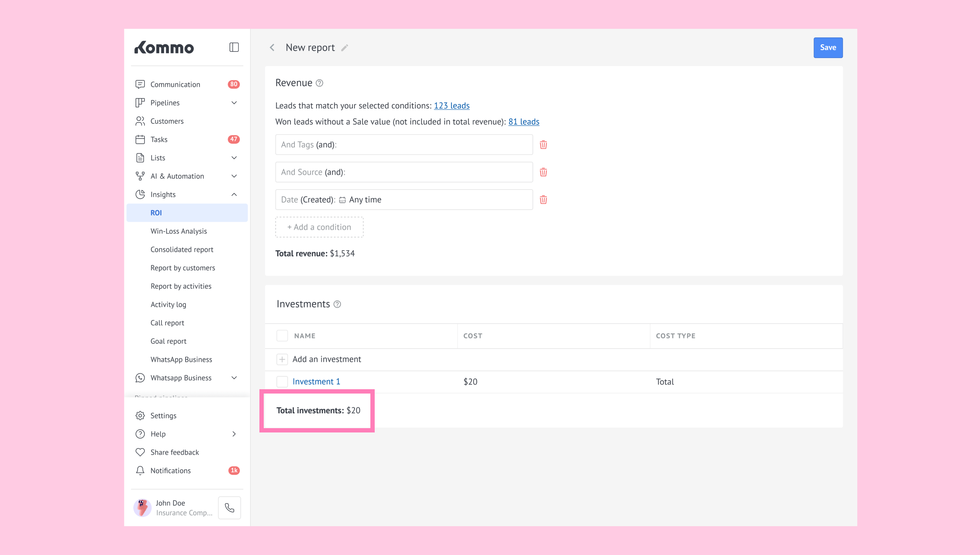Click the Add a condition button
The height and width of the screenshot is (555, 980).
(x=319, y=227)
